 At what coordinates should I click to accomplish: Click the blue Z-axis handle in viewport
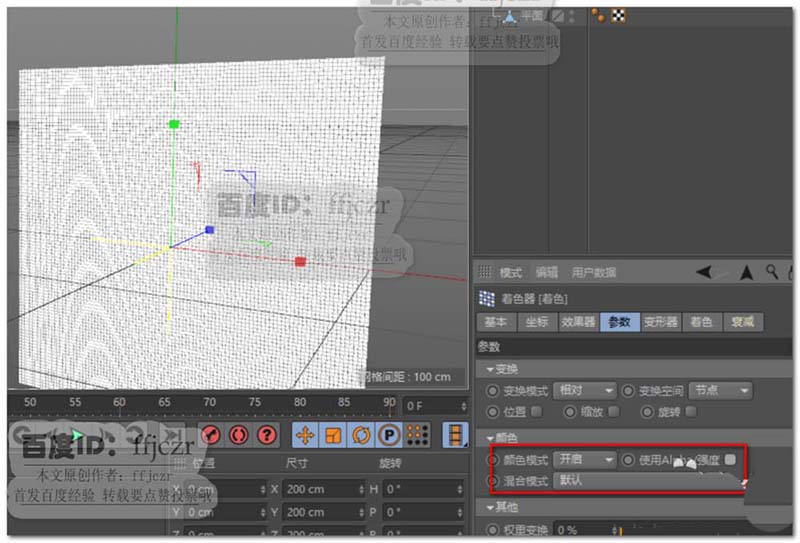tap(209, 230)
